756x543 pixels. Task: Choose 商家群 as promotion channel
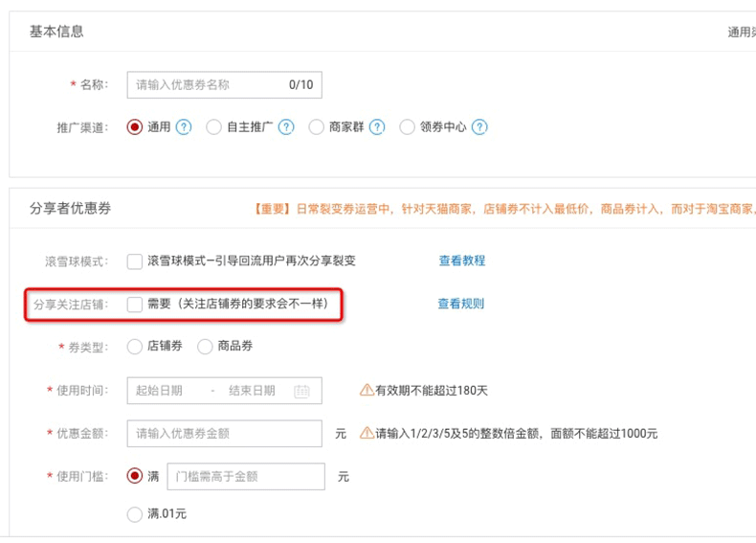pos(316,127)
